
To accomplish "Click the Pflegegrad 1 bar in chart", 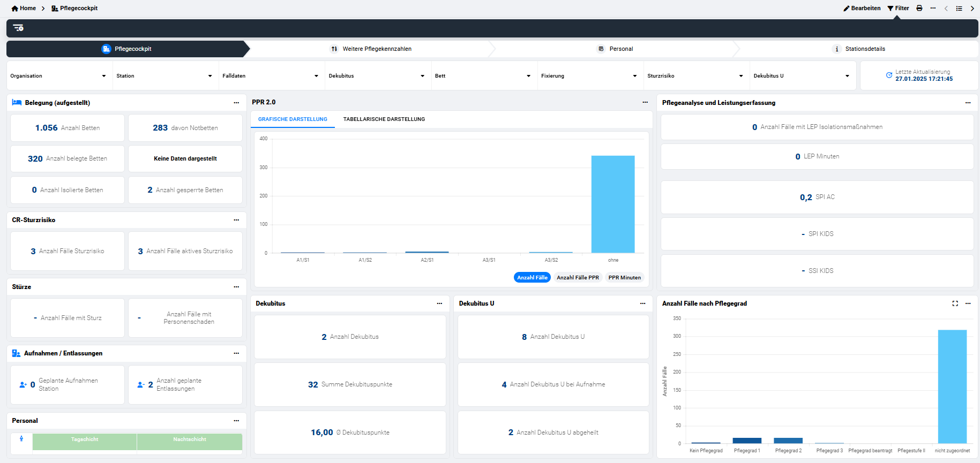I will click(x=747, y=441).
